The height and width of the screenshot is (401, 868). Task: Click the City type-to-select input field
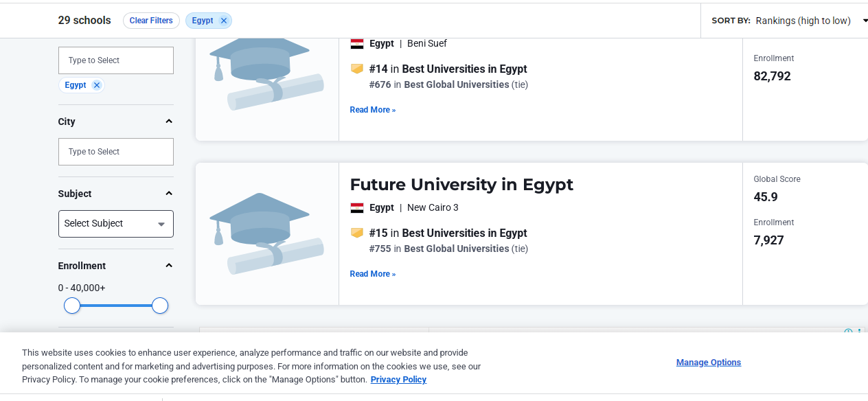(x=115, y=152)
